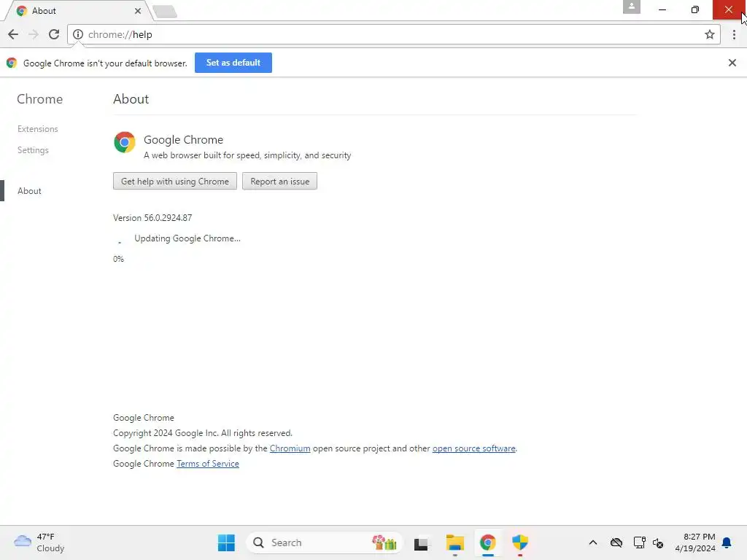Reload the chrome://help page

54,34
